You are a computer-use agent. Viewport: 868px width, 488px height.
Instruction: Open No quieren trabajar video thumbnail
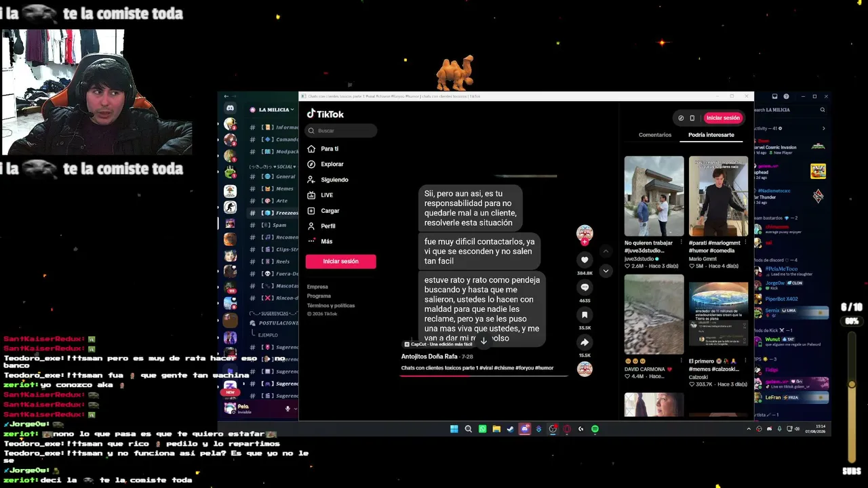click(654, 197)
